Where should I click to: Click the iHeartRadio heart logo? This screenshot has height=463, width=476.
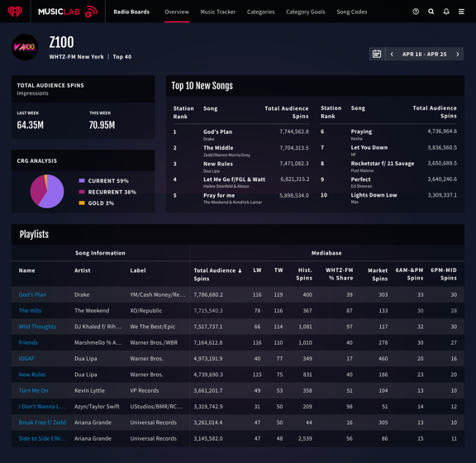(15, 12)
